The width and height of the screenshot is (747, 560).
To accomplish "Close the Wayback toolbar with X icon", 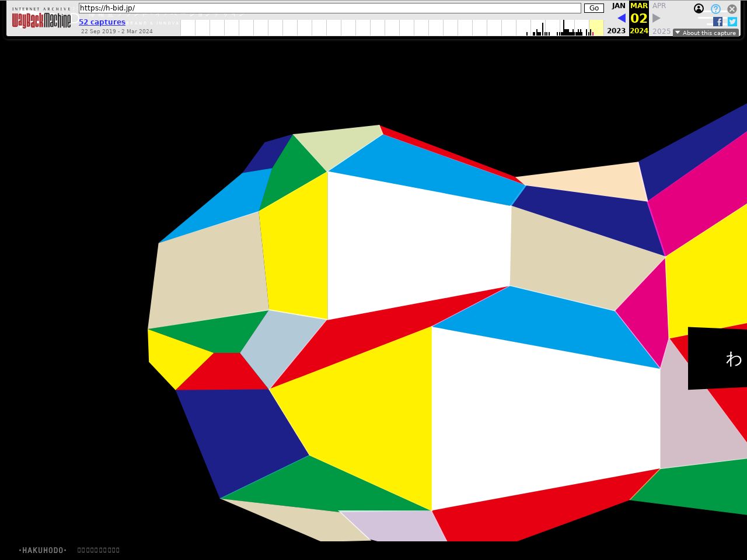I will [732, 9].
